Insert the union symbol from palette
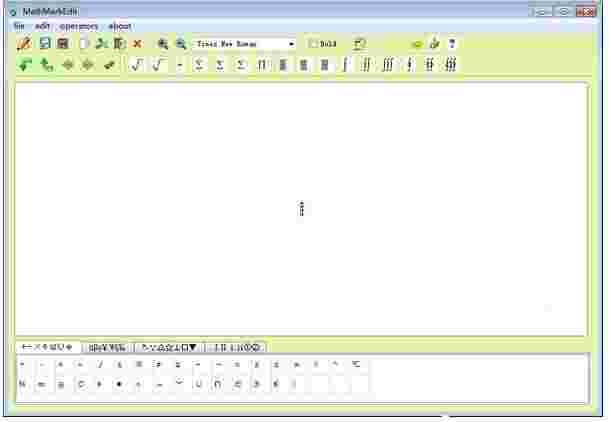The height and width of the screenshot is (422, 611). pos(198,384)
